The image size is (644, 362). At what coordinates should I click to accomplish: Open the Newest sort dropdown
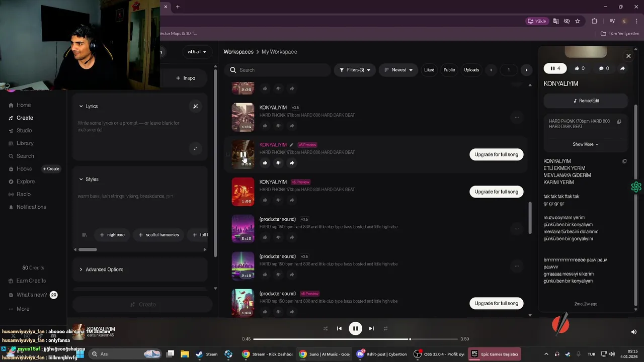tap(398, 70)
